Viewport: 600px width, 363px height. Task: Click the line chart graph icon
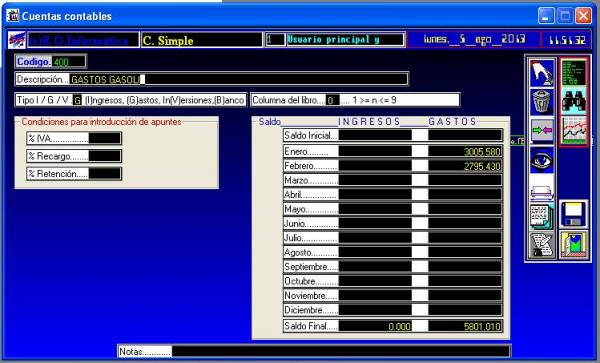tap(574, 130)
